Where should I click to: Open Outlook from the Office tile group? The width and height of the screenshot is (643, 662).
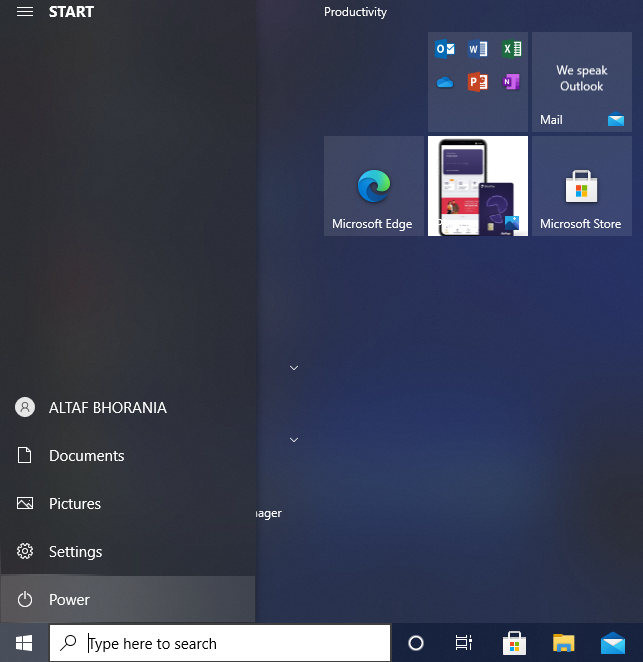445,49
